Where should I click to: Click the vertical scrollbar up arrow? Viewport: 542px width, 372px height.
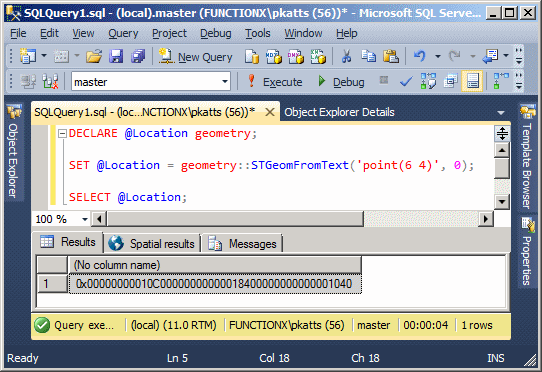click(502, 150)
